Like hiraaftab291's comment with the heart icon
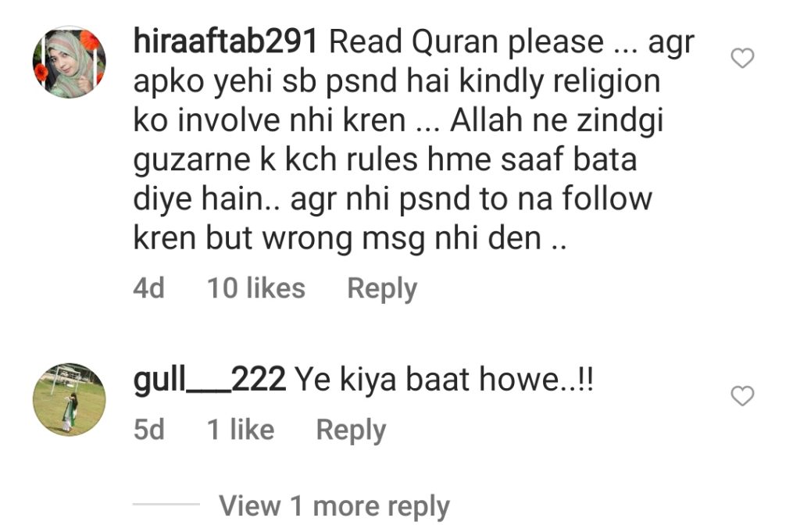The image size is (800, 532). click(x=742, y=58)
